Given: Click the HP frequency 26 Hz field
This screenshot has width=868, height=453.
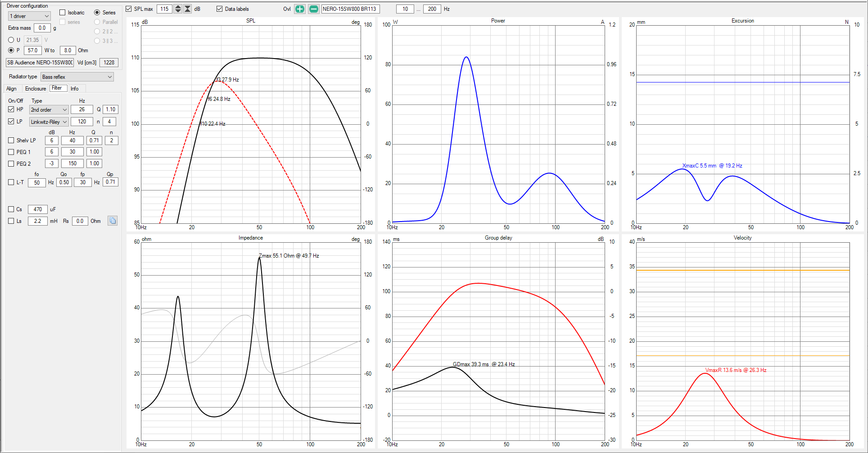Looking at the screenshot, I should 82,109.
